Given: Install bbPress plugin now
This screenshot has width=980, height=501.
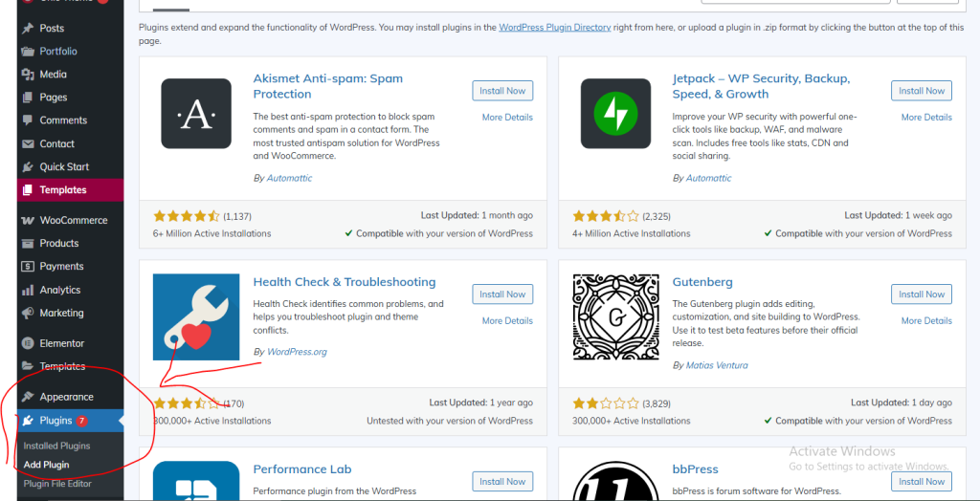Looking at the screenshot, I should (x=922, y=482).
